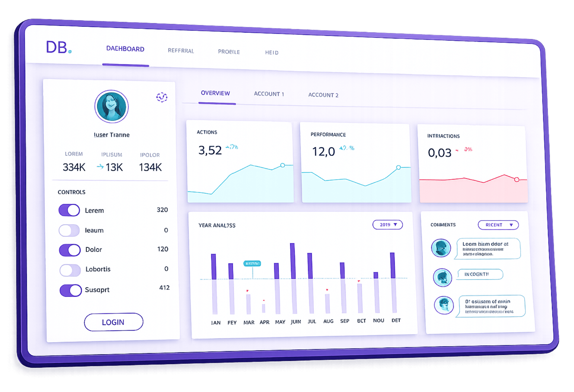Click the data point on the Intractions chart

(517, 180)
